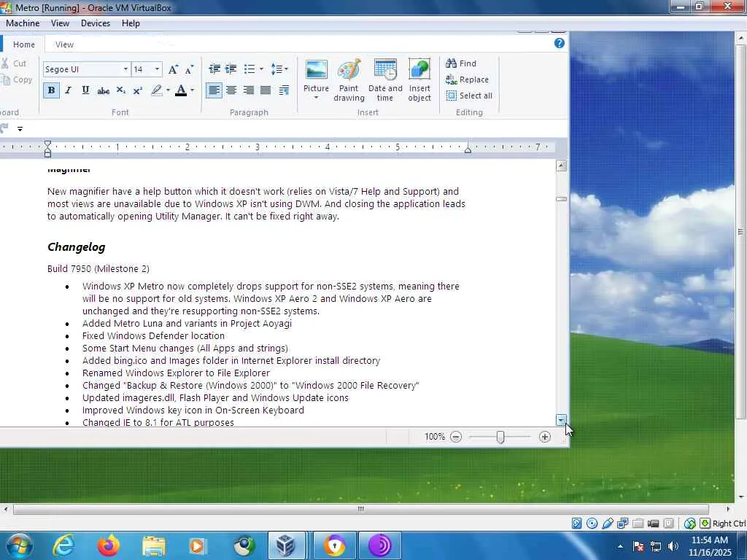The width and height of the screenshot is (747, 560).
Task: Switch to the Home ribbon tab
Action: [x=24, y=44]
